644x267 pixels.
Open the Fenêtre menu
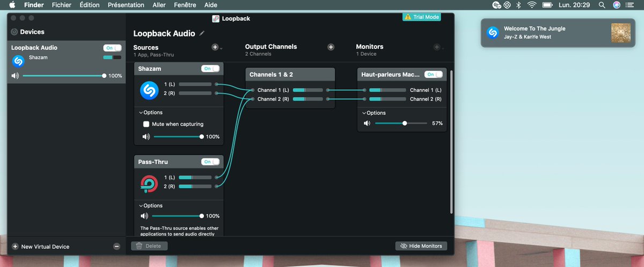(185, 5)
